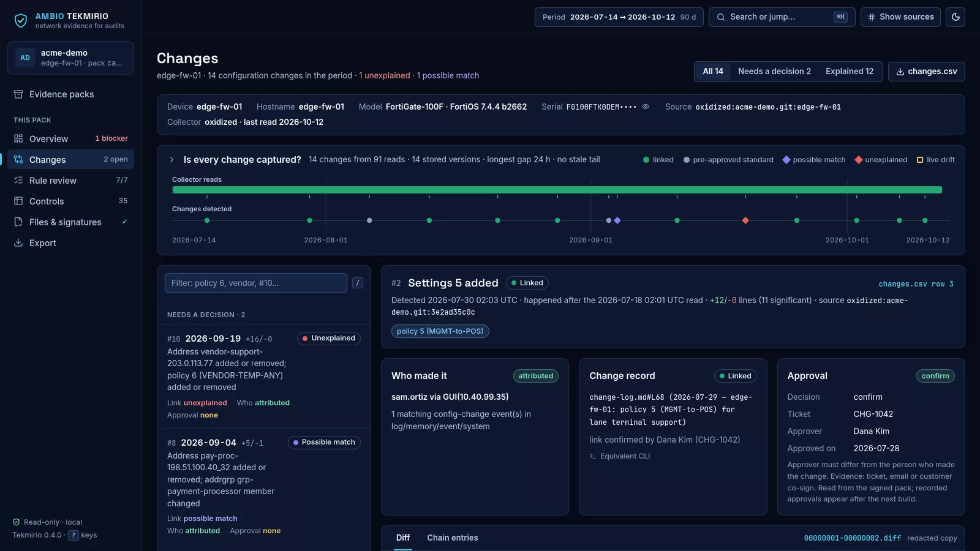Click the Rule review checklist icon
Image resolution: width=980 pixels, height=551 pixels.
[18, 180]
